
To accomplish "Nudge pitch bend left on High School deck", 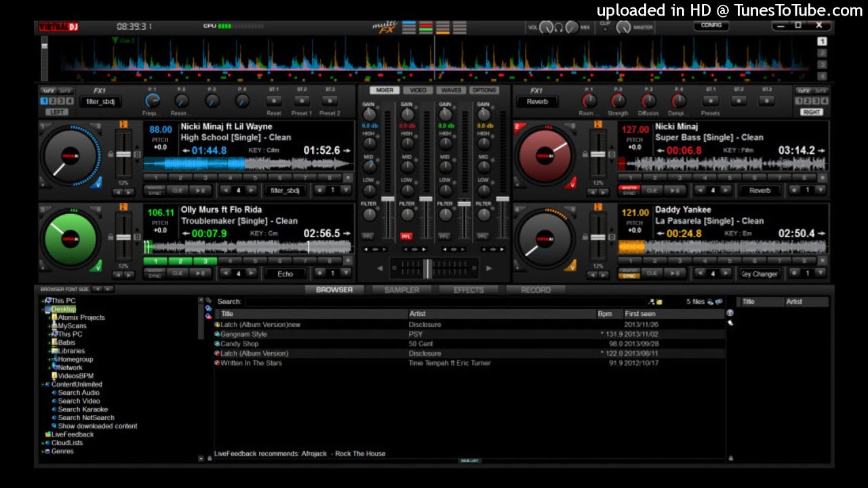I will pyautogui.click(x=117, y=192).
